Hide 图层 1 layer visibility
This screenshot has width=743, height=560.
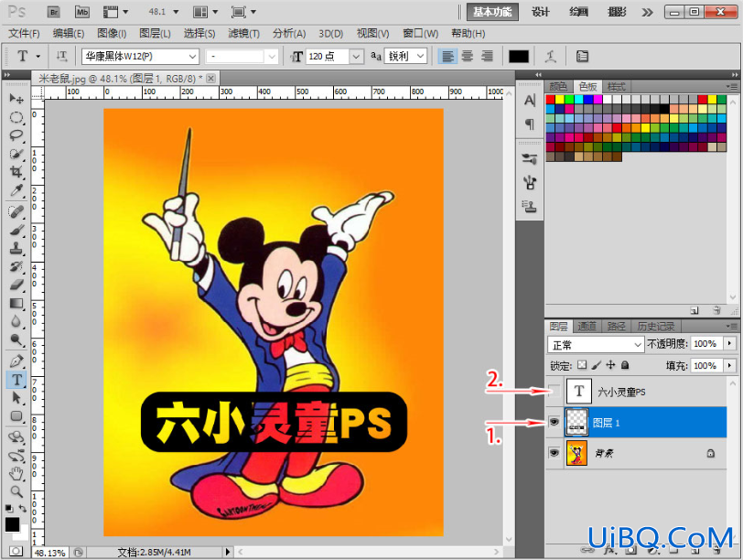tap(554, 422)
